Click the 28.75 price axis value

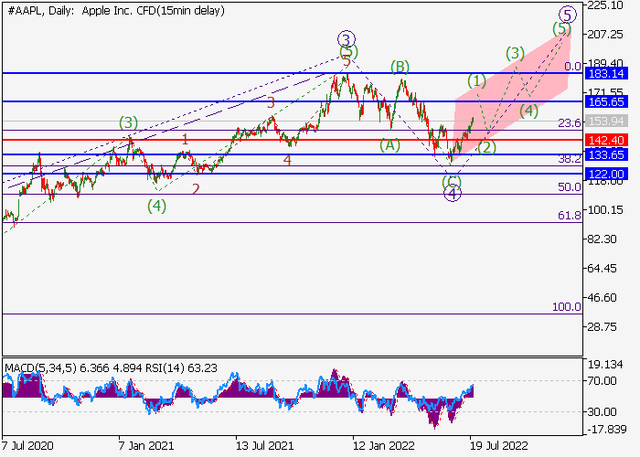pos(602,327)
